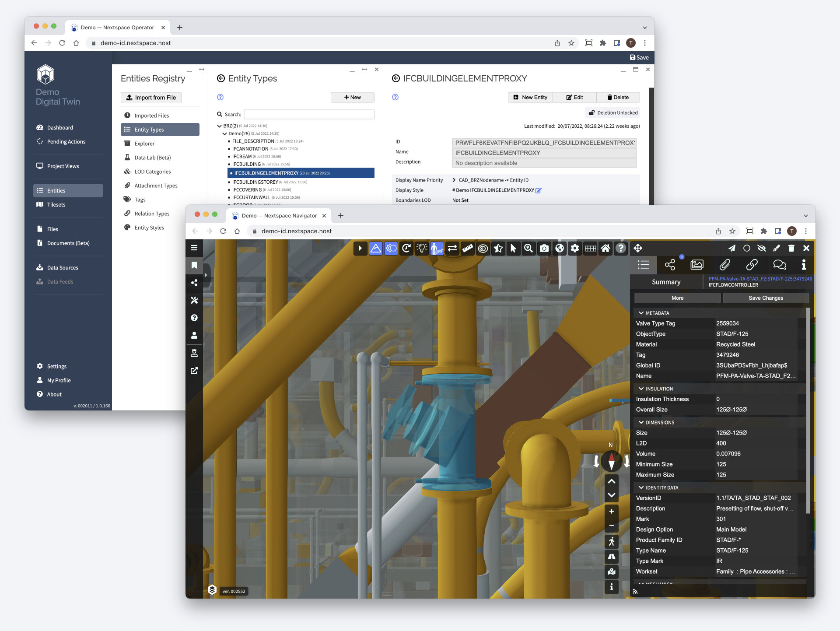
Task: Click the home view icon
Action: (x=605, y=249)
